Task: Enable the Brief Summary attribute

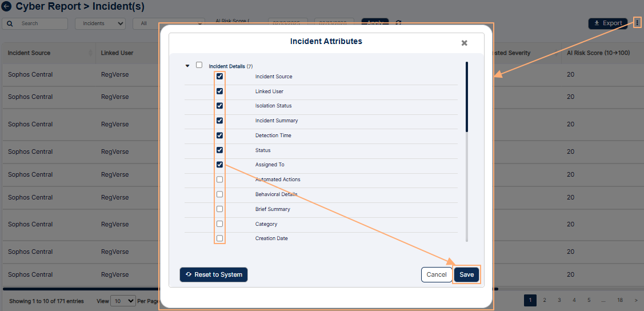Action: click(x=220, y=209)
